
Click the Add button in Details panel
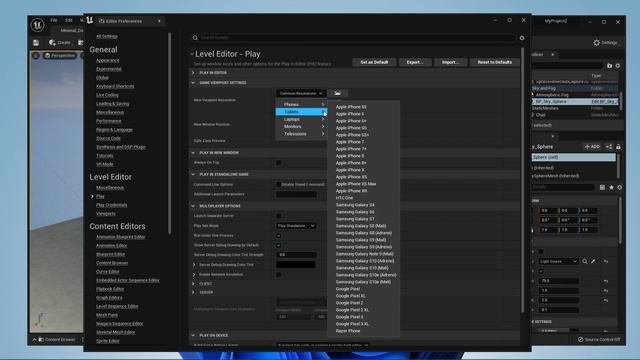click(592, 147)
